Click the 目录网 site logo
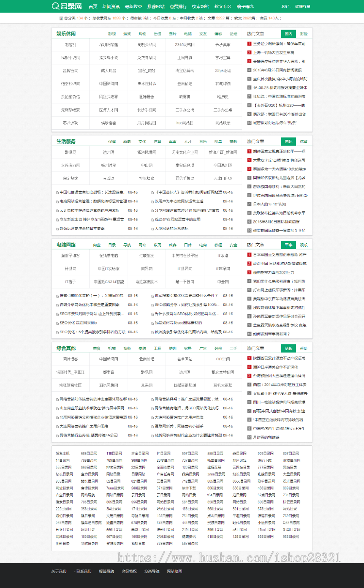Image resolution: width=364 pixels, height=588 pixels. point(66,6)
